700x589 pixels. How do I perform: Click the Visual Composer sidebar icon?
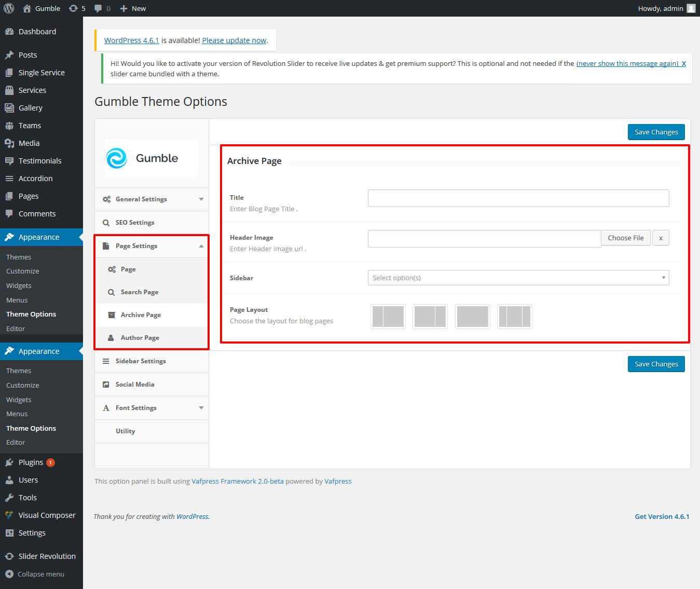coord(9,515)
